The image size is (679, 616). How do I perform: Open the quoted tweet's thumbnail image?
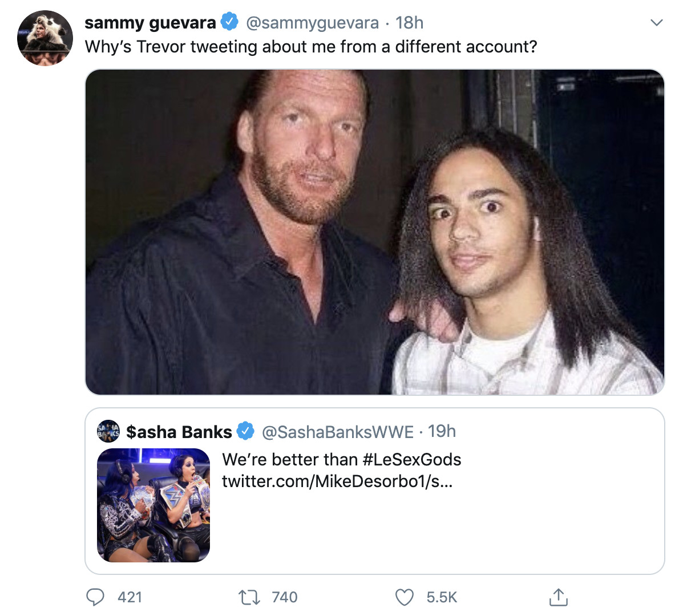153,505
